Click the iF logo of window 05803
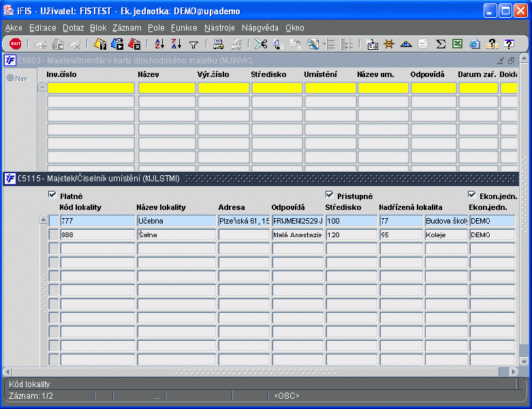 [x=10, y=61]
